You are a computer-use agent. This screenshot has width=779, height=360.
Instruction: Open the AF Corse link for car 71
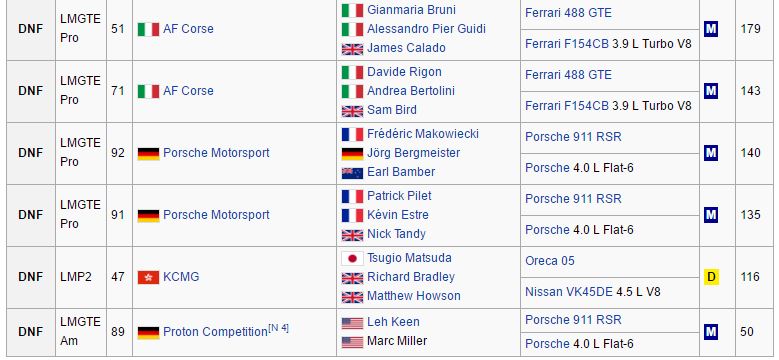(188, 91)
